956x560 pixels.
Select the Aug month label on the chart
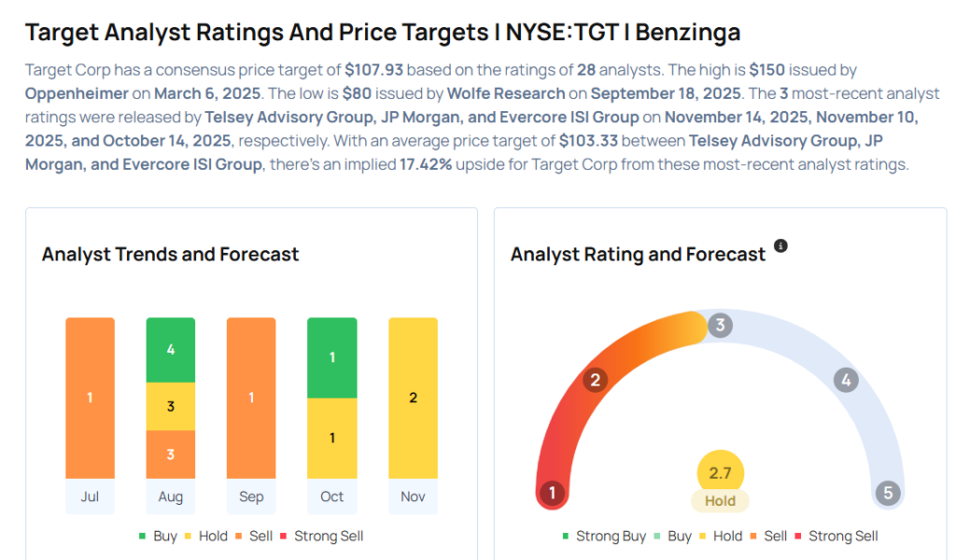[x=171, y=497]
